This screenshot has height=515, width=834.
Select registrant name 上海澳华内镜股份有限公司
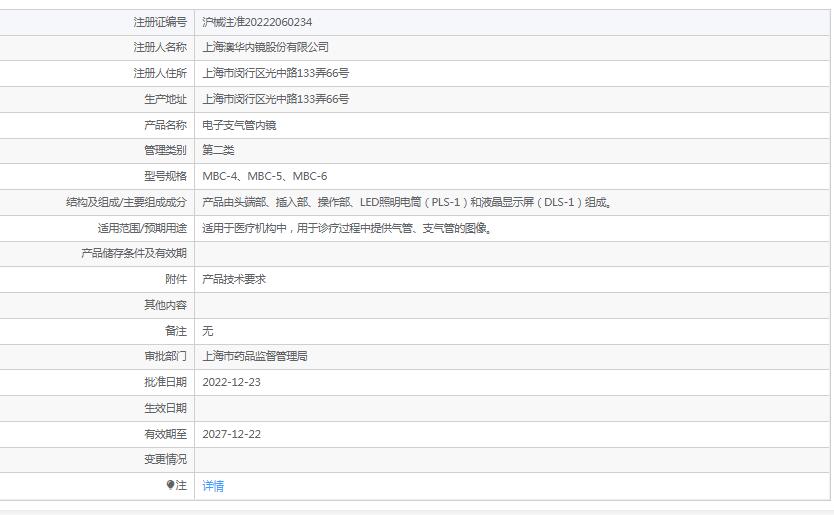[265, 47]
